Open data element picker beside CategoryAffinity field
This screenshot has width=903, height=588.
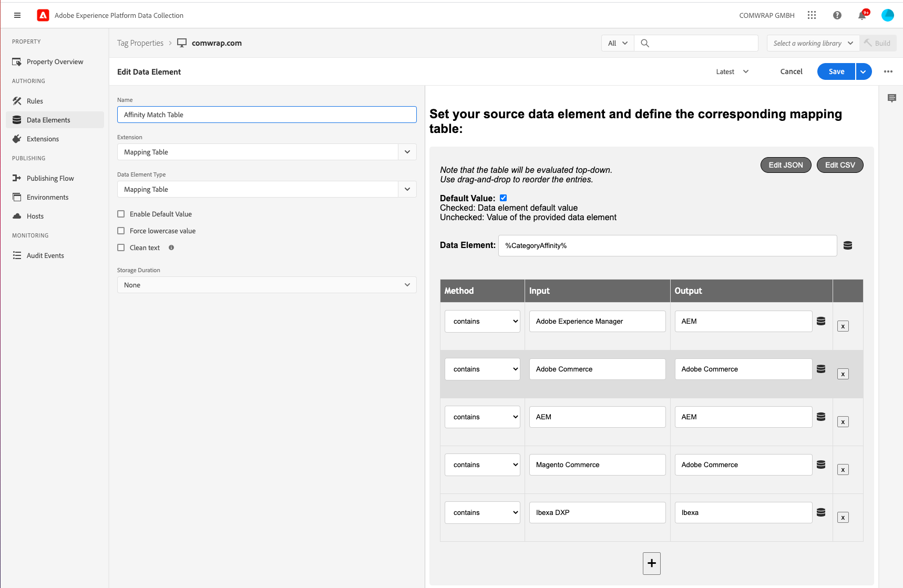pyautogui.click(x=848, y=245)
